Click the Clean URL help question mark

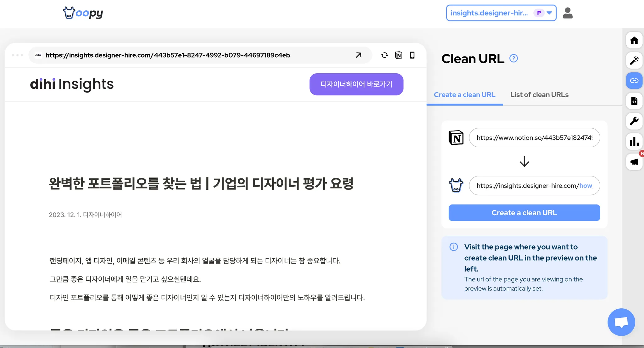[514, 59]
